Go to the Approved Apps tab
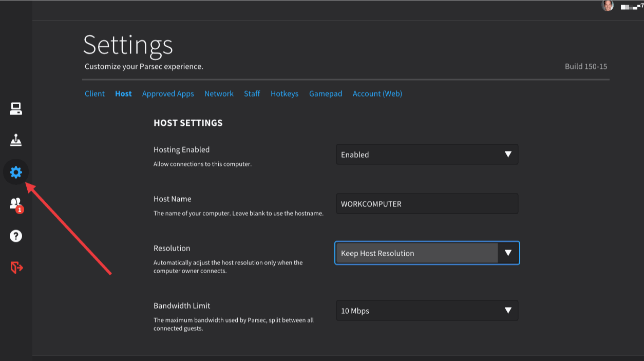Viewport: 644px width, 361px height. click(x=168, y=93)
